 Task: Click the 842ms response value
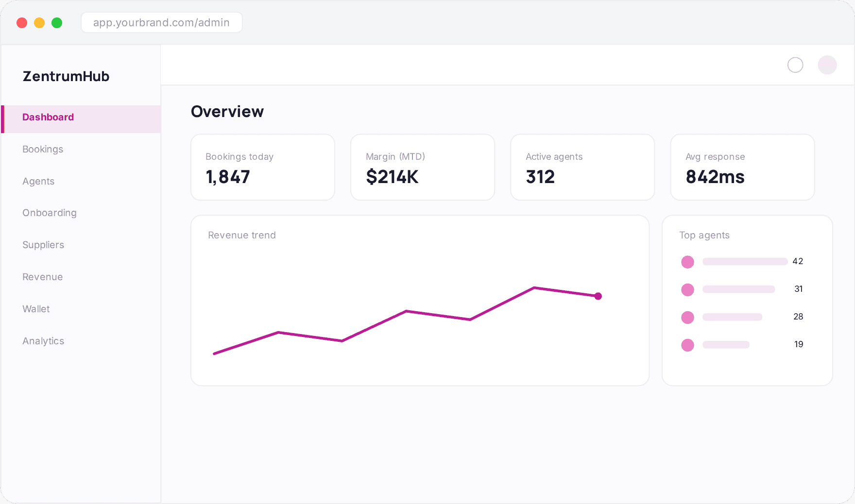pos(715,177)
